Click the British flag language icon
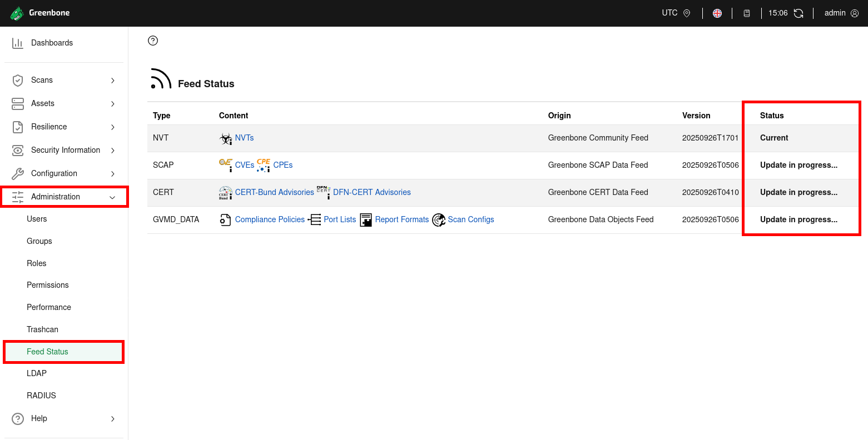The image size is (868, 440). click(x=717, y=13)
